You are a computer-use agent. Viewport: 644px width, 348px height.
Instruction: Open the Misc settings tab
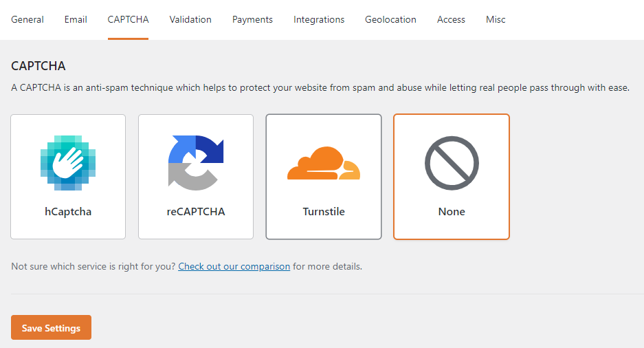click(x=496, y=19)
